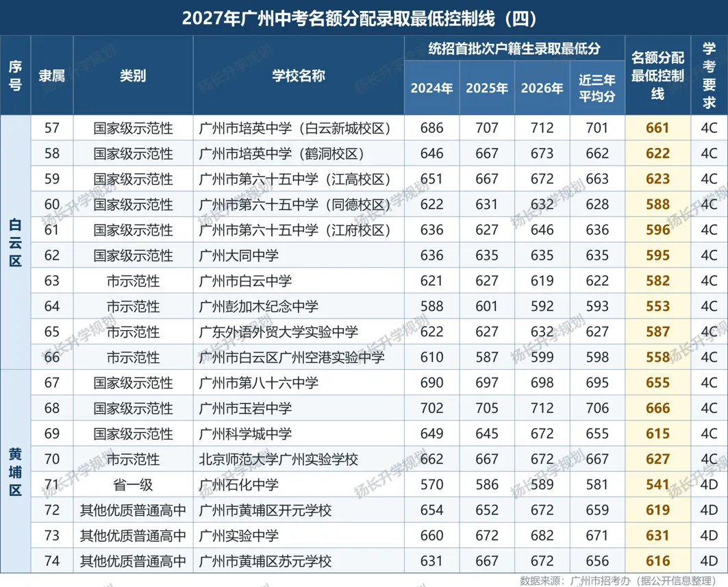The height and width of the screenshot is (587, 728).
Task: Click 其他优质普通高中 in row 72
Action: (133, 510)
